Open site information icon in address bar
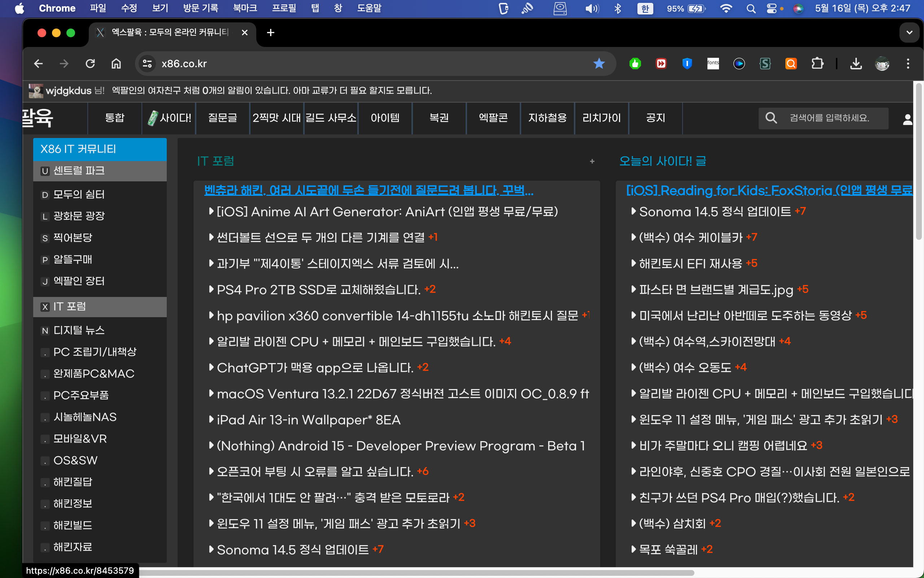The image size is (924, 578). pos(147,64)
